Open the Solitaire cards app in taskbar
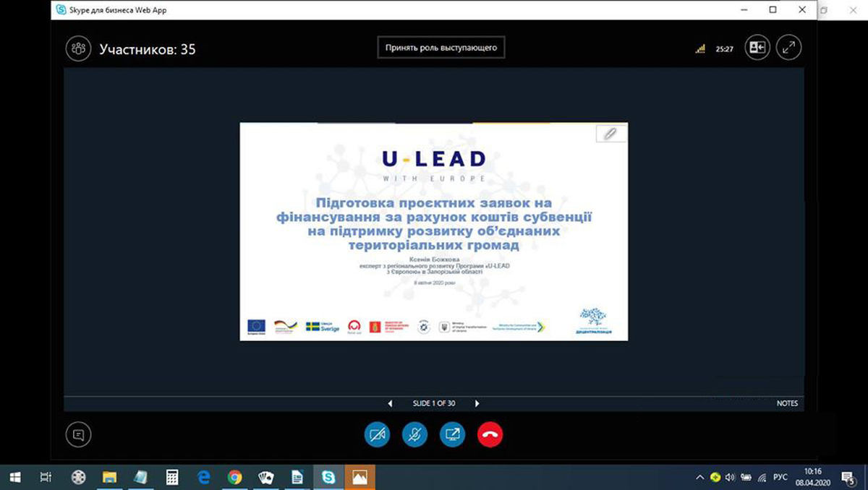 click(x=265, y=477)
